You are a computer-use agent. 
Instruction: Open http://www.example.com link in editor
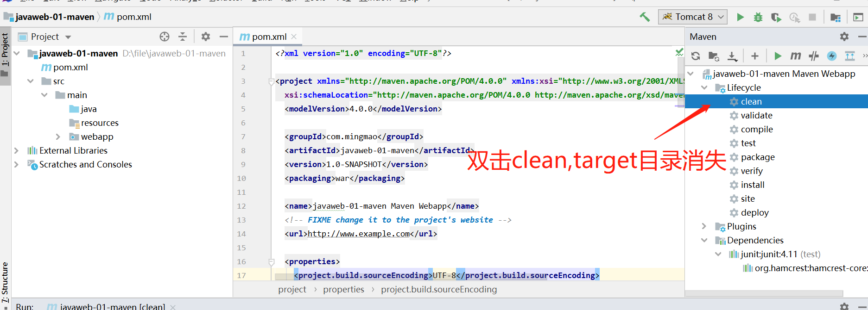(x=359, y=234)
